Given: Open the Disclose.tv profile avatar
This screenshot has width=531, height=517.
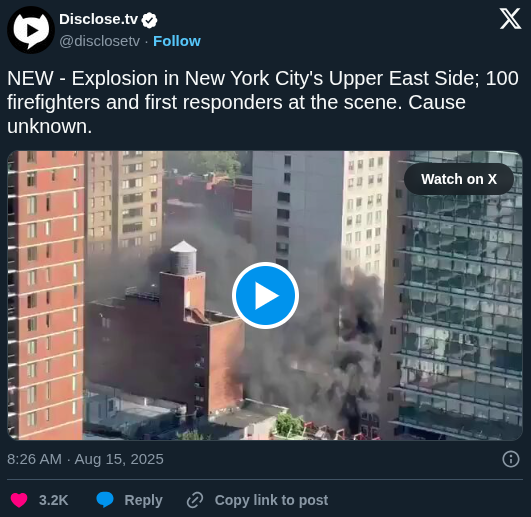Looking at the screenshot, I should pos(31,30).
